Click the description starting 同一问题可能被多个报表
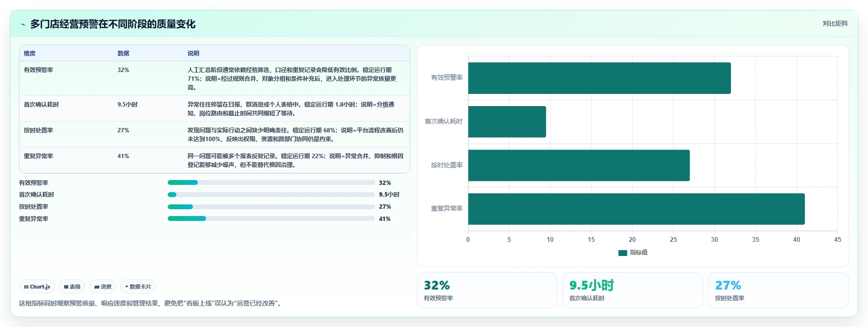Screen dimensions: 868x327 [x=295, y=161]
